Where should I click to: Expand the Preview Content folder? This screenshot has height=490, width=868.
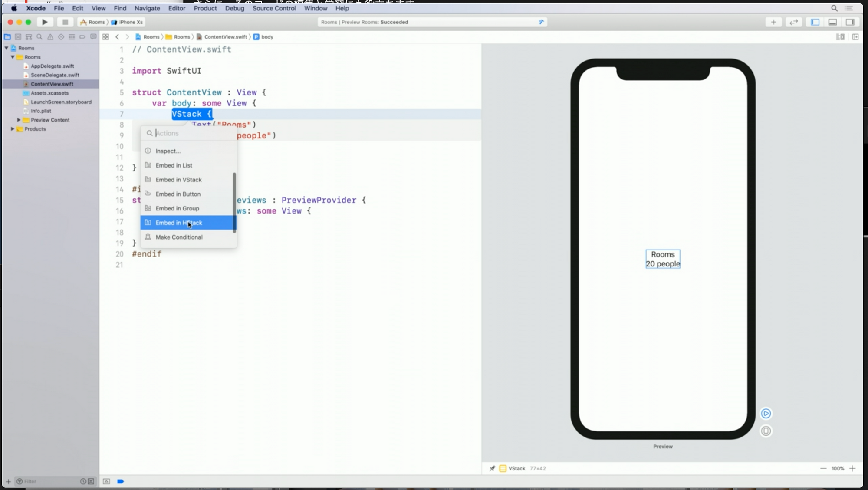pyautogui.click(x=19, y=120)
